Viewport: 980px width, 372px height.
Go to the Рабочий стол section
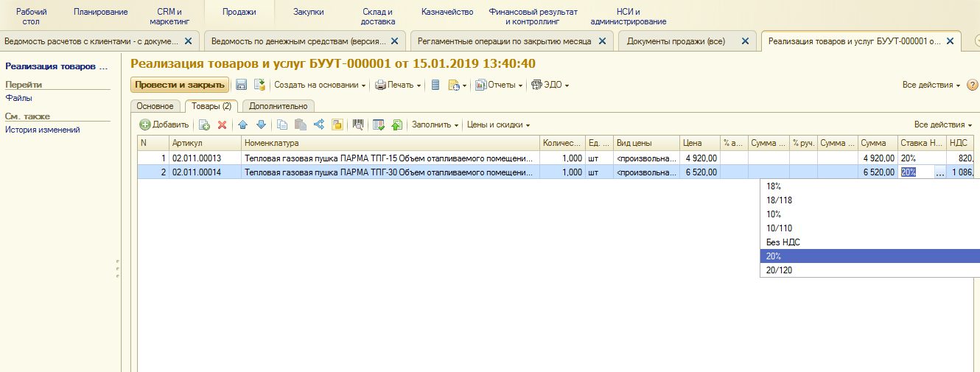click(32, 16)
